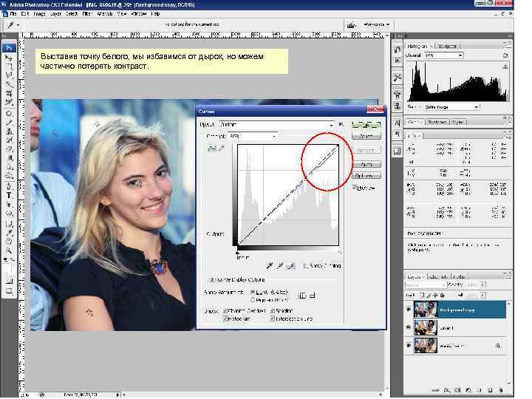Click the Options button in Curves

pos(366,175)
